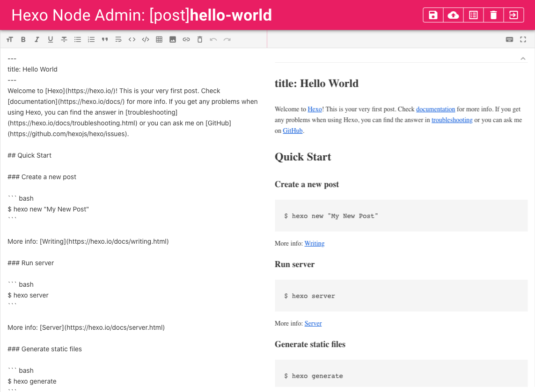The image size is (535, 392).
Task: Open the GitHub link in preview
Action: coord(293,131)
